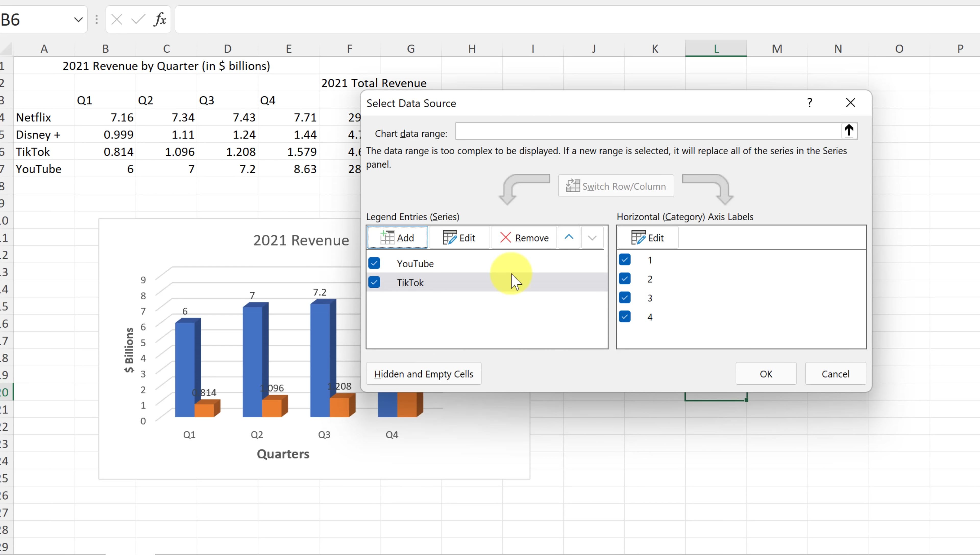
Task: Click the Add series button
Action: pos(397,238)
